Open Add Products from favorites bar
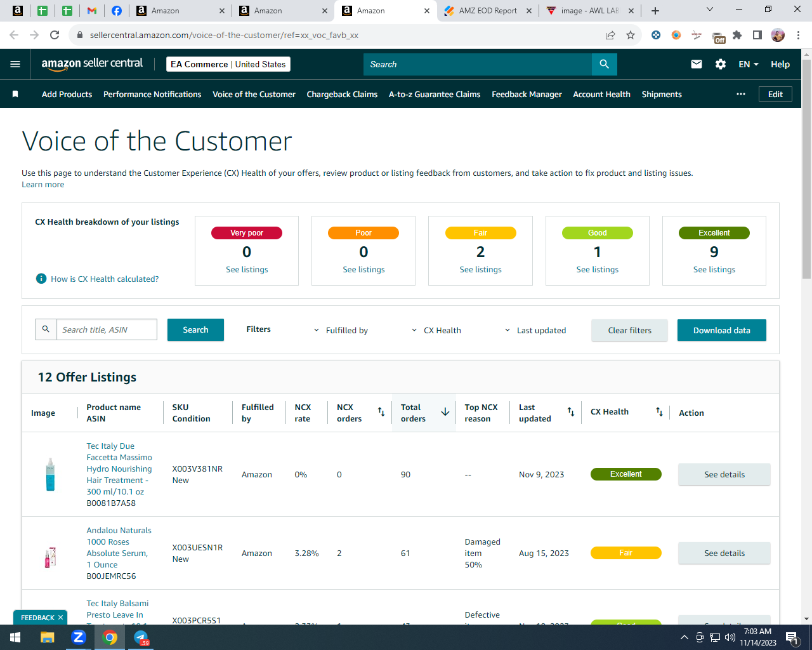Viewport: 812px width, 650px height. 67,94
